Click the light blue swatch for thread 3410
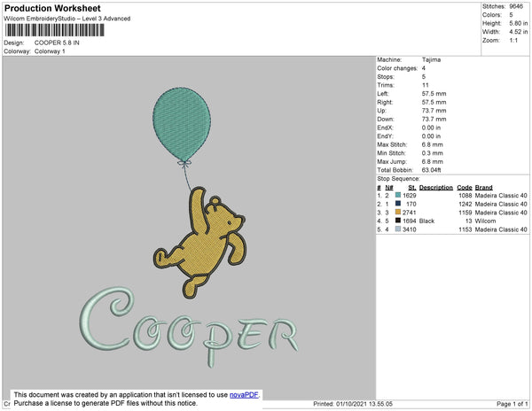This screenshot has height=411, width=532. pos(398,229)
